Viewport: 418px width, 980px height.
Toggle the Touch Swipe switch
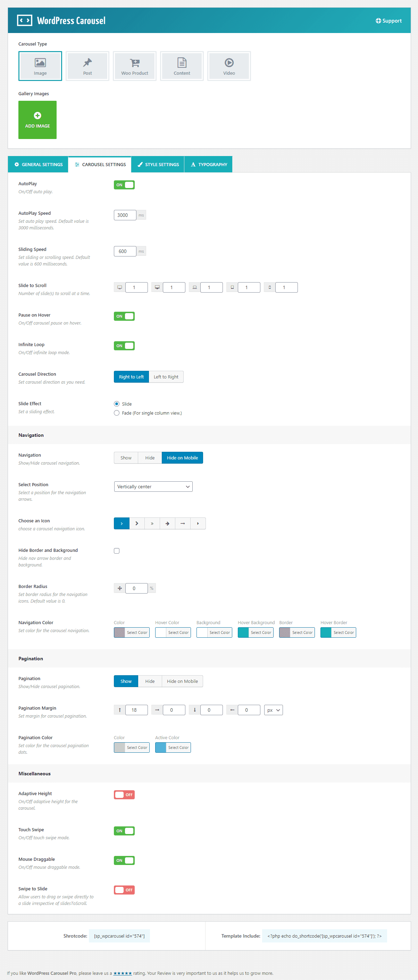pyautogui.click(x=124, y=831)
